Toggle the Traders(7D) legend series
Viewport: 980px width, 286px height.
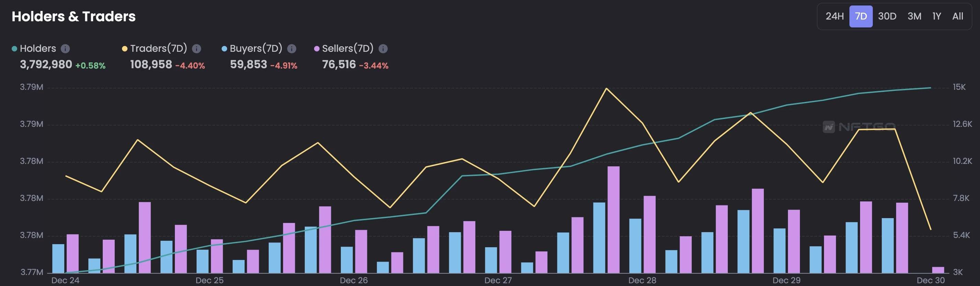point(158,49)
